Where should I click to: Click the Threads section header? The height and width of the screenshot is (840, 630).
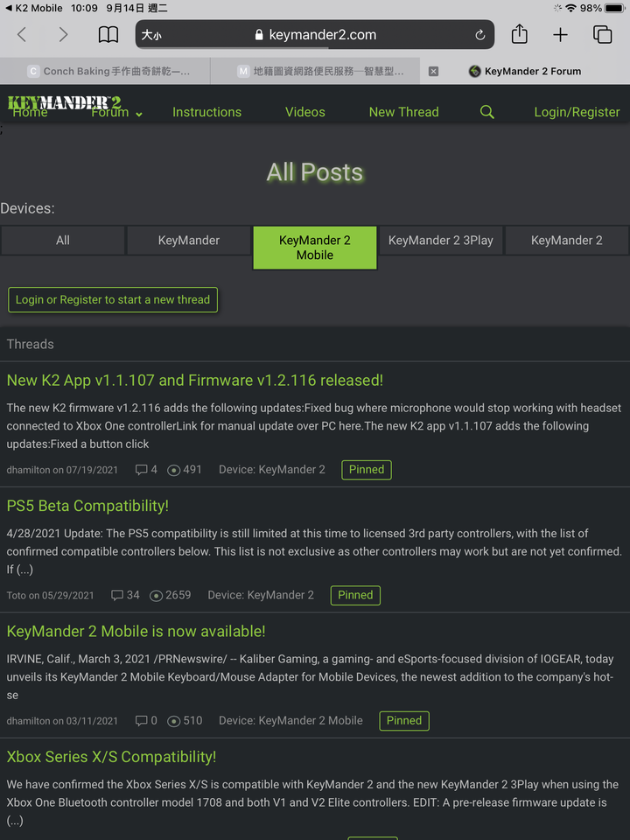click(x=31, y=344)
